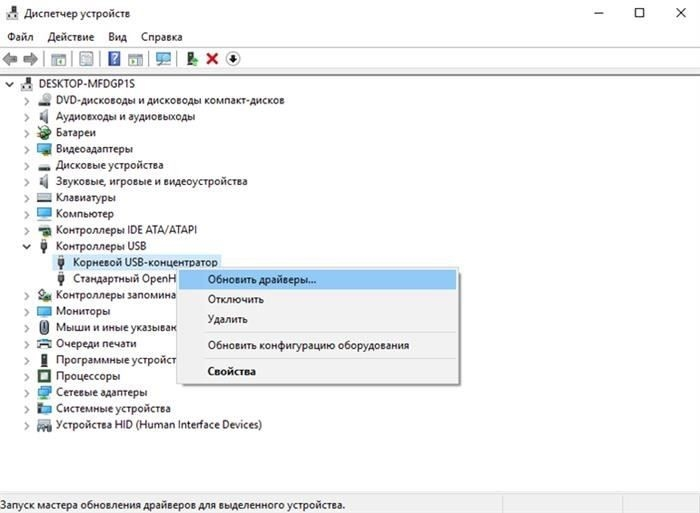
Task: Choose Удалить in the context menu
Action: click(x=318, y=319)
